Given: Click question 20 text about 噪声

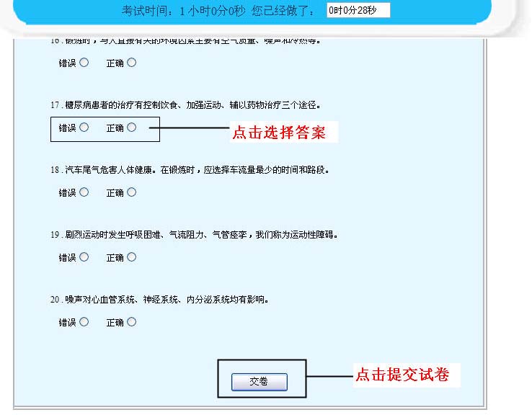Looking at the screenshot, I should coord(159,300).
